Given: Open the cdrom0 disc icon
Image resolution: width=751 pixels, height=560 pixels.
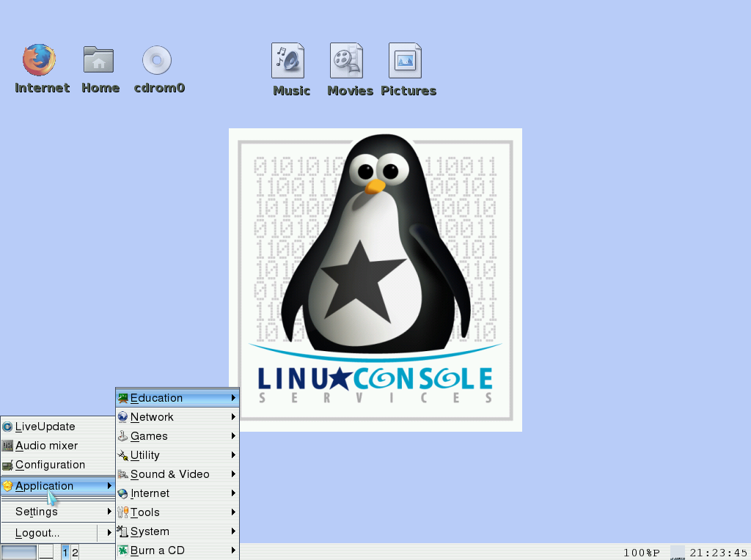Looking at the screenshot, I should click(x=157, y=60).
